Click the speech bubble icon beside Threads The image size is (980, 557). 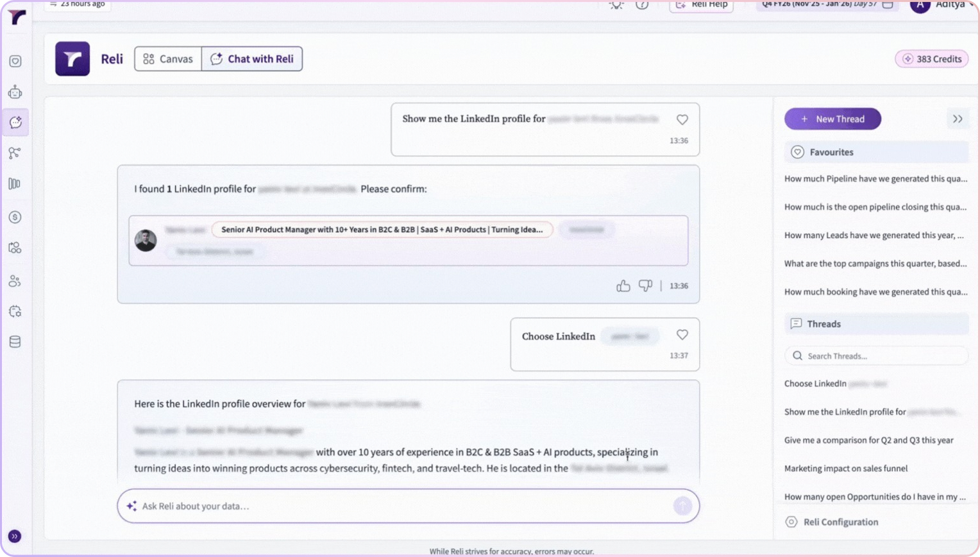click(796, 323)
